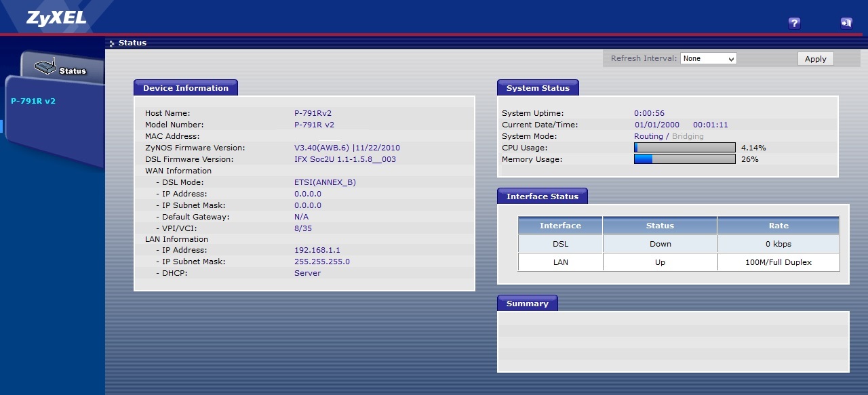The image size is (868, 395).
Task: Click the CPU usage percentage 4.14%
Action: point(753,148)
